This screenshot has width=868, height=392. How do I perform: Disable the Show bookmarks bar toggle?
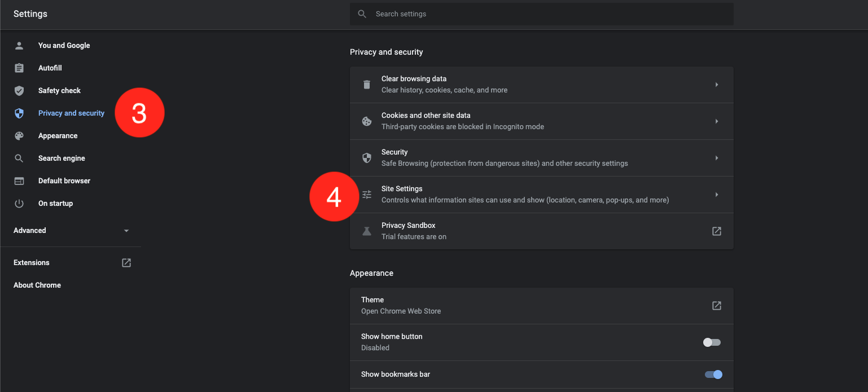(713, 375)
